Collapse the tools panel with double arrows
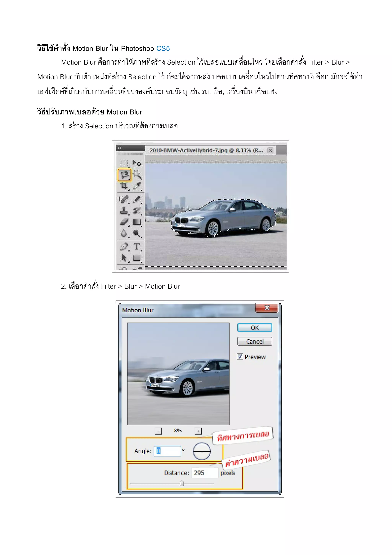This screenshot has height=555, width=392. (x=119, y=148)
